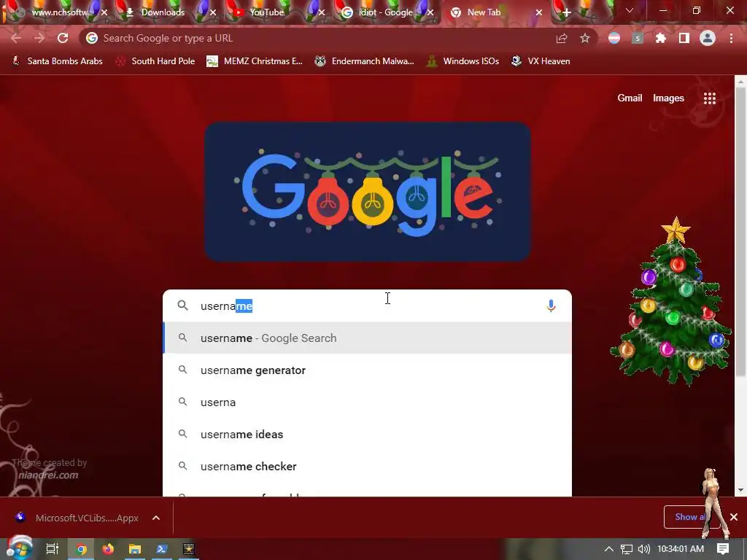Switch to the YouTube tab
The width and height of the screenshot is (747, 560).
coord(266,13)
